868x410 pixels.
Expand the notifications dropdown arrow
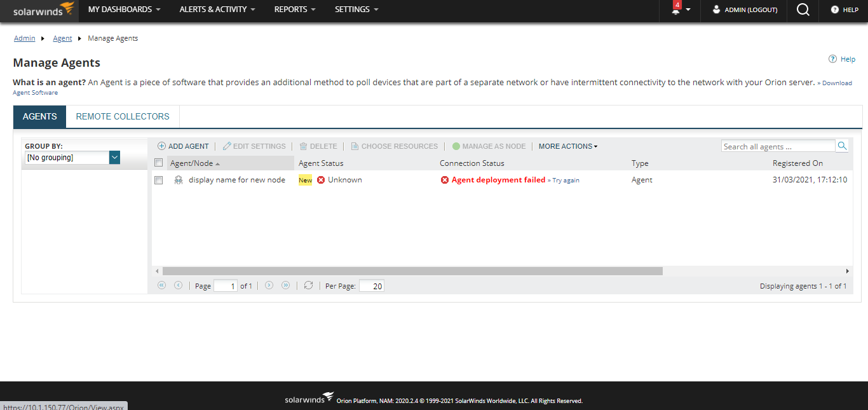[688, 10]
